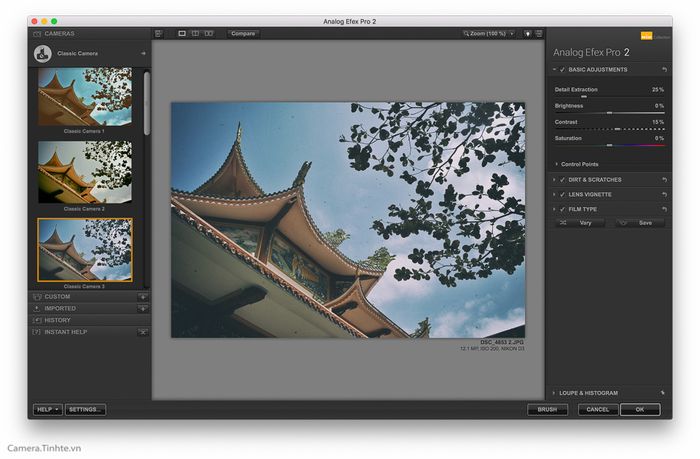Add a custom preset with plus icon

(x=143, y=297)
